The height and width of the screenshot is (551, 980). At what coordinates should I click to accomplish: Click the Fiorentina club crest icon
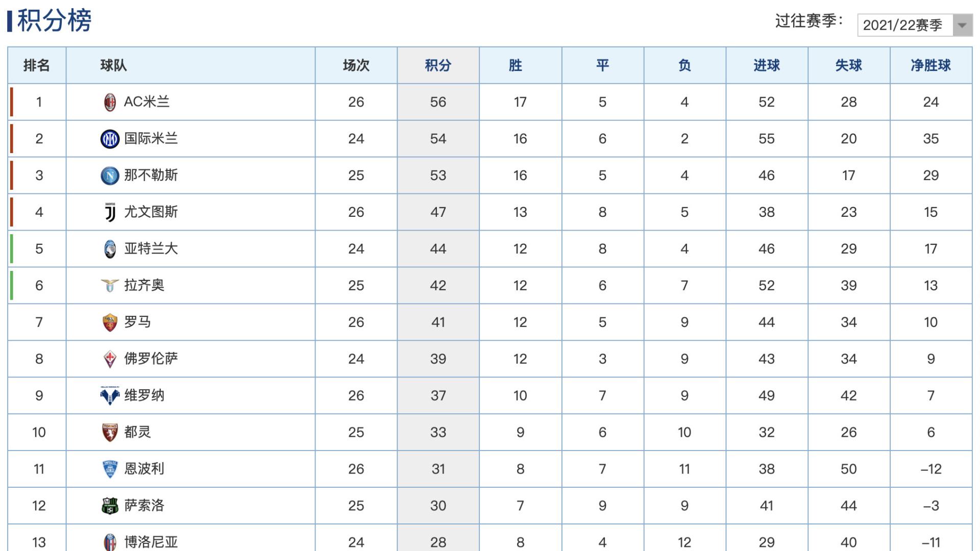pos(110,359)
